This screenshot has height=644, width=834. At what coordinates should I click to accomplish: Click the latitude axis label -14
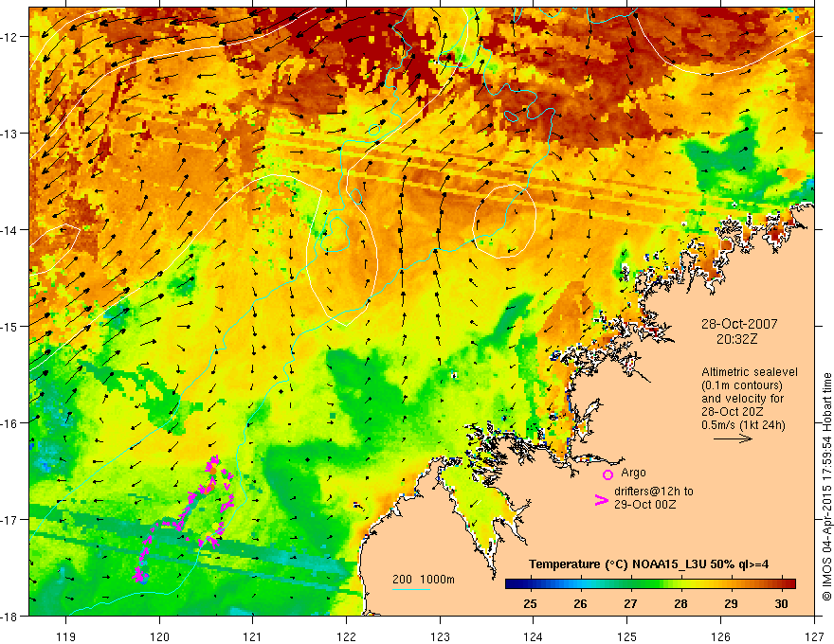pos(9,230)
